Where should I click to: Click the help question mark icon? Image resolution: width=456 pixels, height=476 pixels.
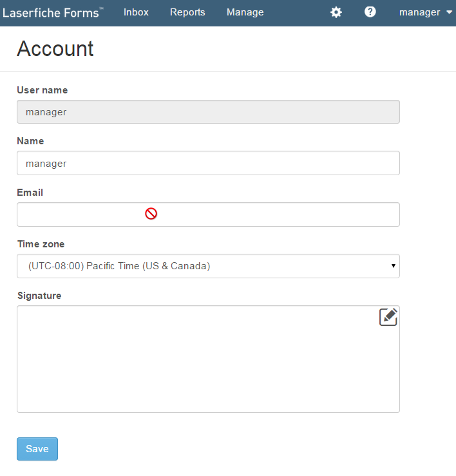click(x=370, y=12)
